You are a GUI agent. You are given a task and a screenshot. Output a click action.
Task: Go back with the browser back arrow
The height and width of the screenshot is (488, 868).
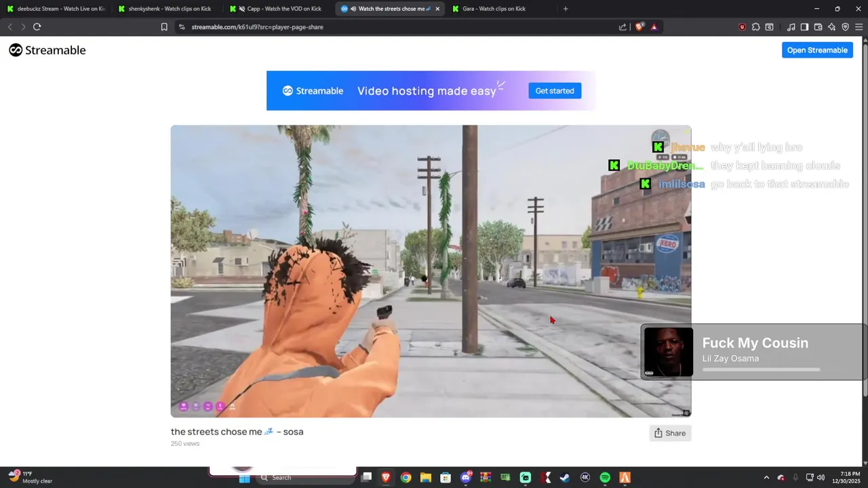click(9, 27)
